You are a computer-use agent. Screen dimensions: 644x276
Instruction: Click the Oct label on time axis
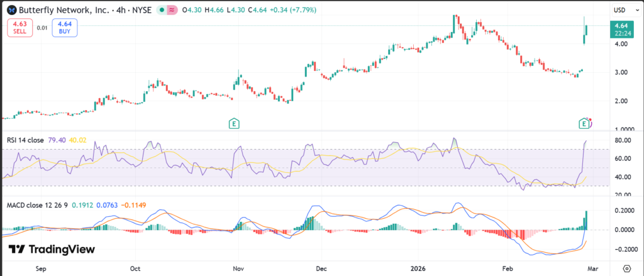[135, 267]
